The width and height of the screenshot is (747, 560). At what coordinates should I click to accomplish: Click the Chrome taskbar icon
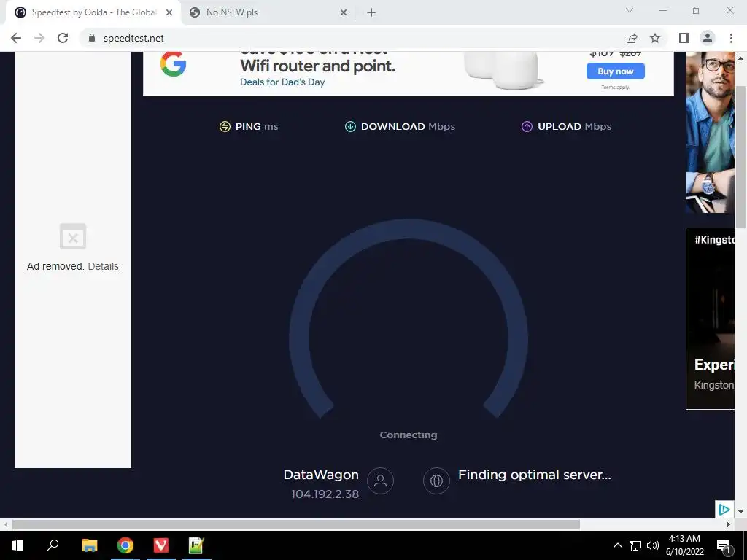point(125,545)
